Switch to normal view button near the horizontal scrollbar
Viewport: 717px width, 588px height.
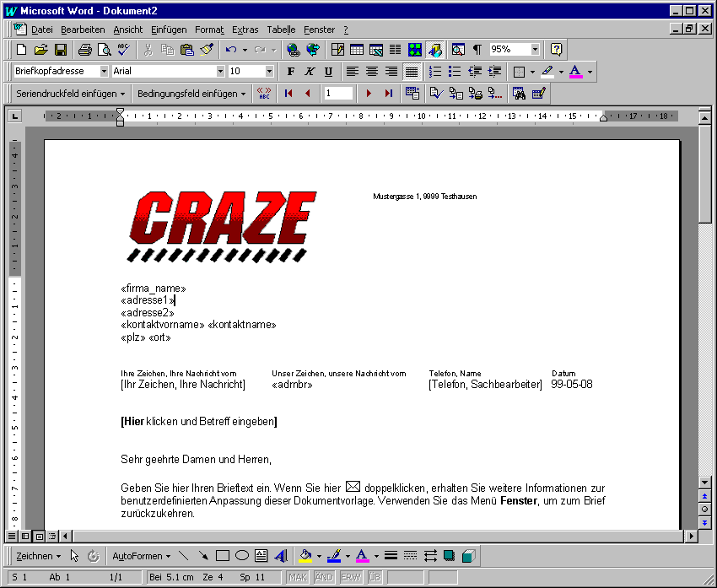click(x=13, y=536)
